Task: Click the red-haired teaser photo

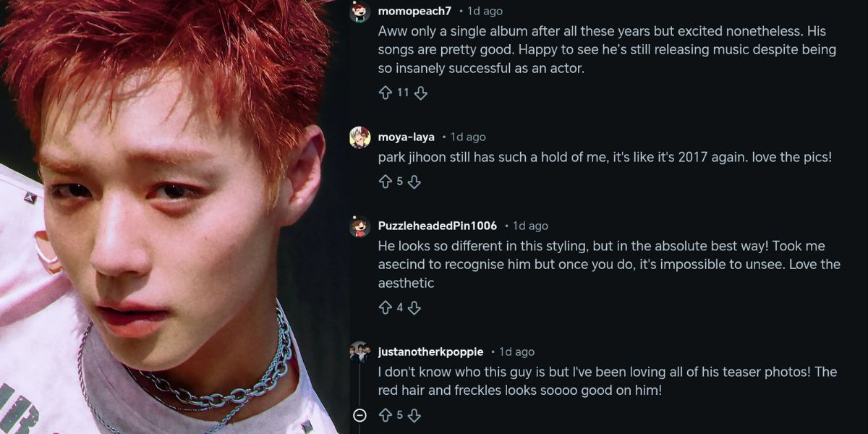Action: click(x=165, y=217)
